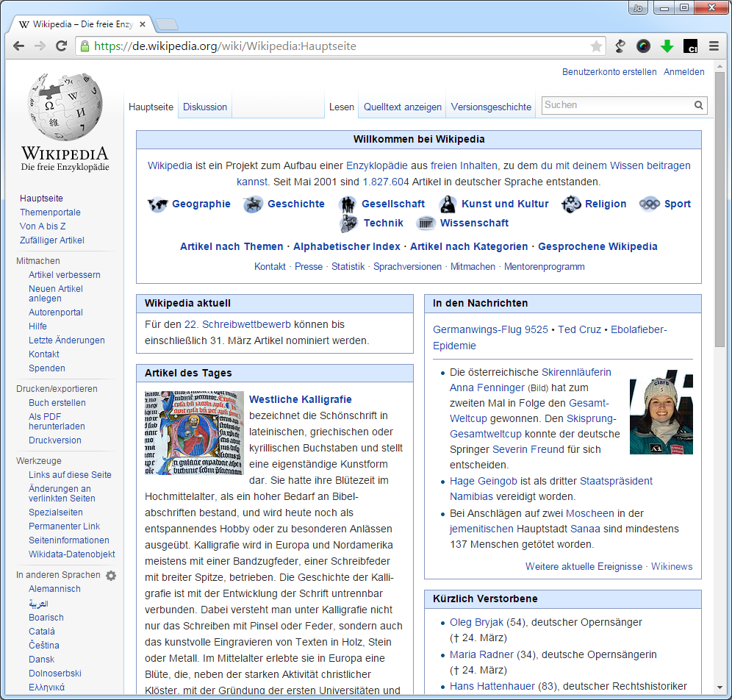Image resolution: width=732 pixels, height=700 pixels.
Task: Click the article count 1.827.604 link
Action: [386, 182]
